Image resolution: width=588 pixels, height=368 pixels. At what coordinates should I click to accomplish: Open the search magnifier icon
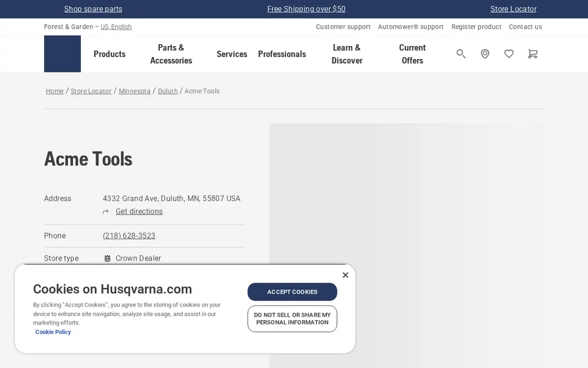pyautogui.click(x=461, y=54)
